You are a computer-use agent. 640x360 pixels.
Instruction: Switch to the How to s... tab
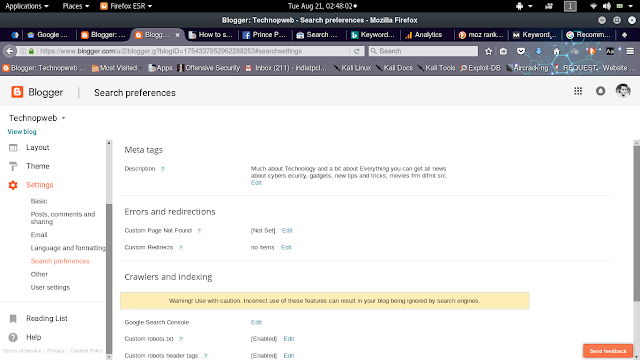pyautogui.click(x=211, y=35)
